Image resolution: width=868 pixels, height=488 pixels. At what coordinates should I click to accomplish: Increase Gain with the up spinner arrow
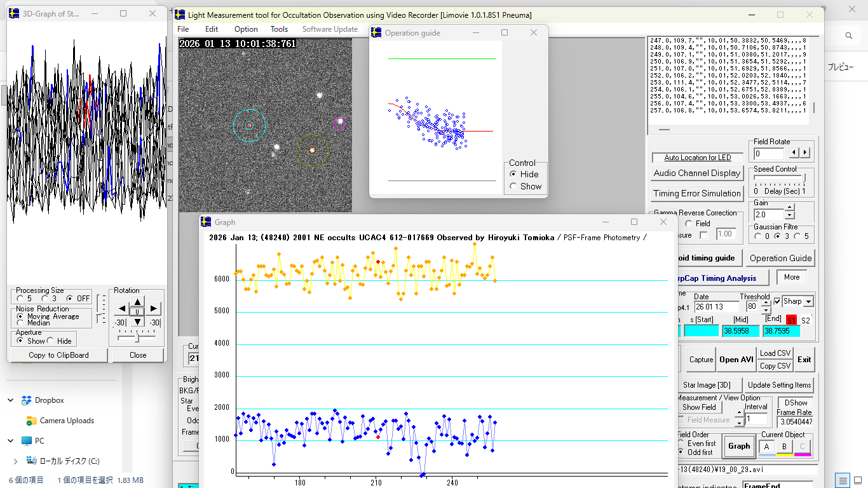[789, 208]
